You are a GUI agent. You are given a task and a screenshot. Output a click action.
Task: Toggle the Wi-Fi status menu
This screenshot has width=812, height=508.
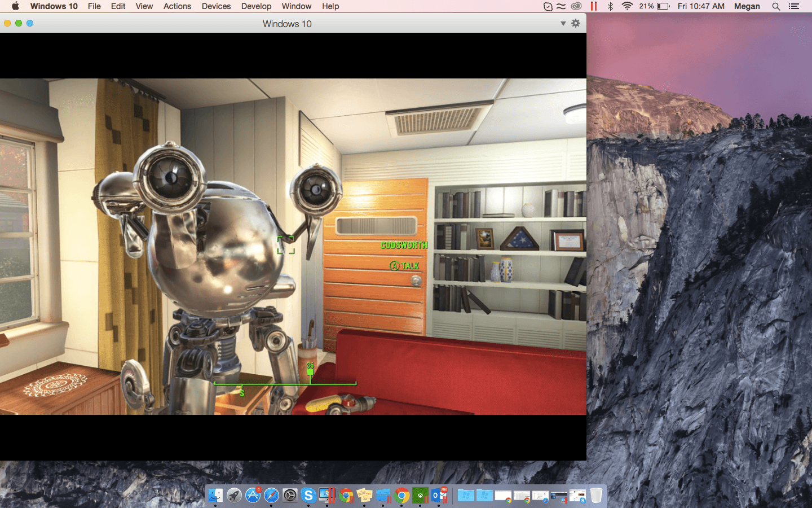627,6
